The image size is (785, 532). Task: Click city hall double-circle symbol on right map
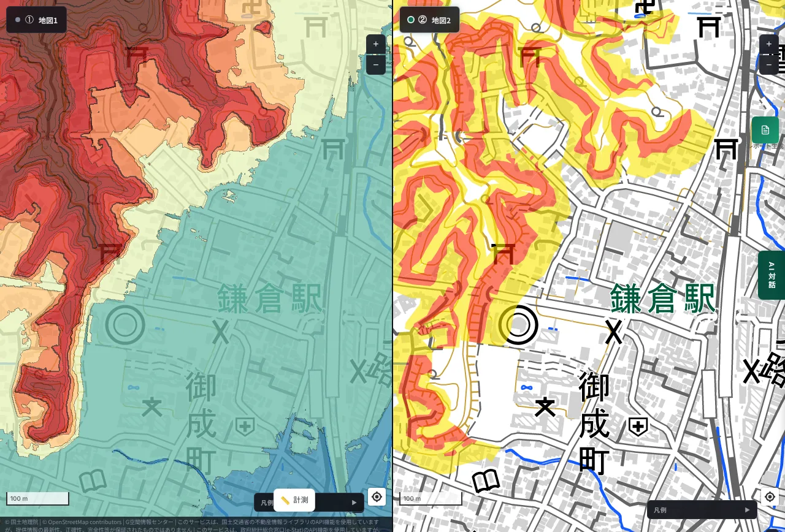[x=518, y=325]
